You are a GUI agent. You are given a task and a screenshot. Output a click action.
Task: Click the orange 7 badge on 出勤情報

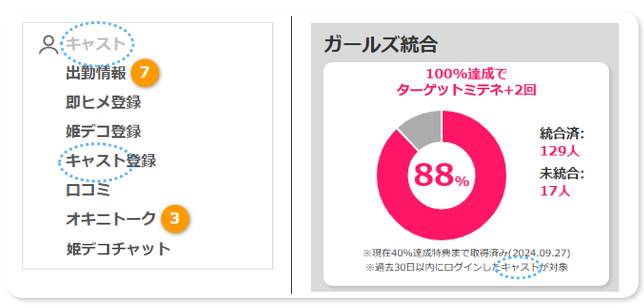145,73
